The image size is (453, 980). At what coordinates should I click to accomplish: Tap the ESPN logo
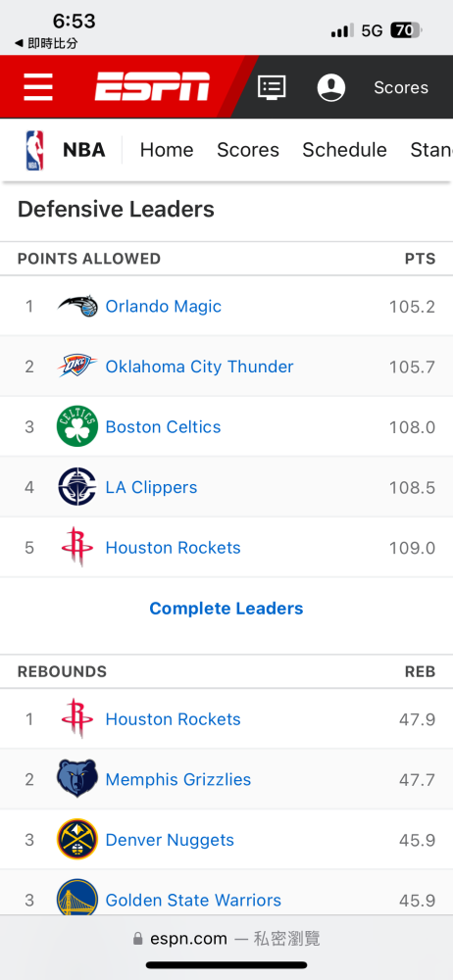coord(153,86)
